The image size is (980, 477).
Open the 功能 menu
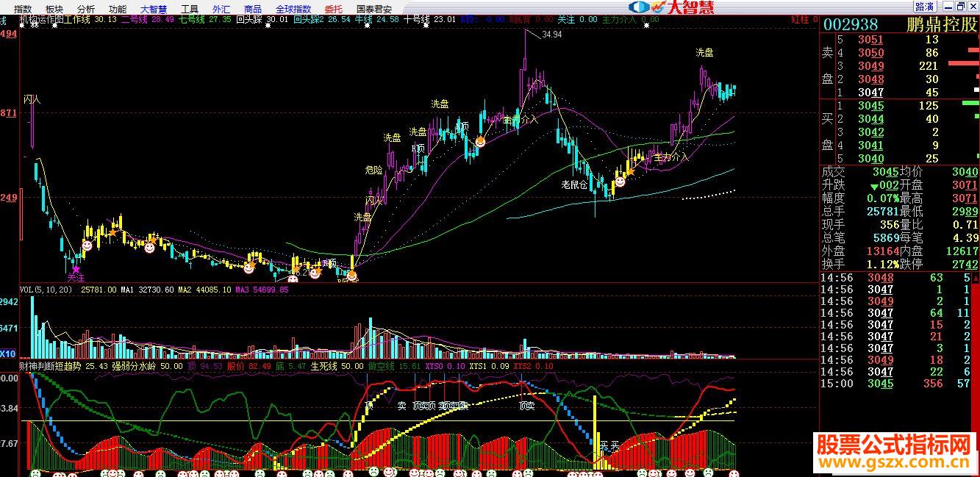118,9
